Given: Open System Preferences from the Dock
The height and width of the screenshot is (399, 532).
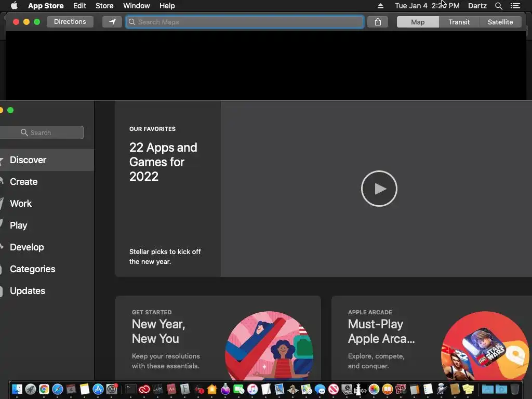Looking at the screenshot, I should pyautogui.click(x=112, y=389).
